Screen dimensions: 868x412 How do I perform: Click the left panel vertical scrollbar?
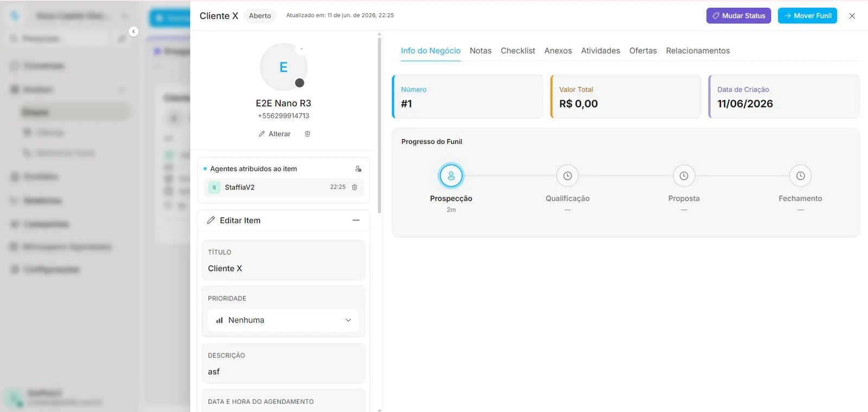379,125
